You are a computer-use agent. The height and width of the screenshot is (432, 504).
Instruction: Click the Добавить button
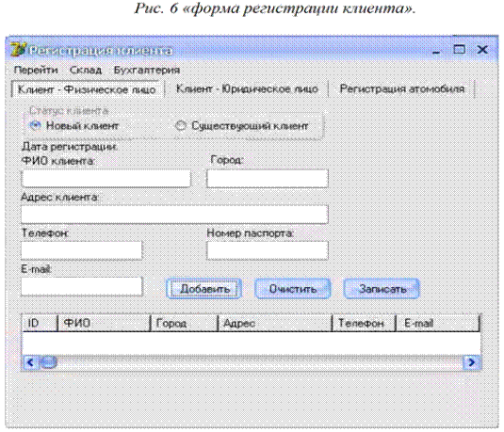(x=204, y=289)
